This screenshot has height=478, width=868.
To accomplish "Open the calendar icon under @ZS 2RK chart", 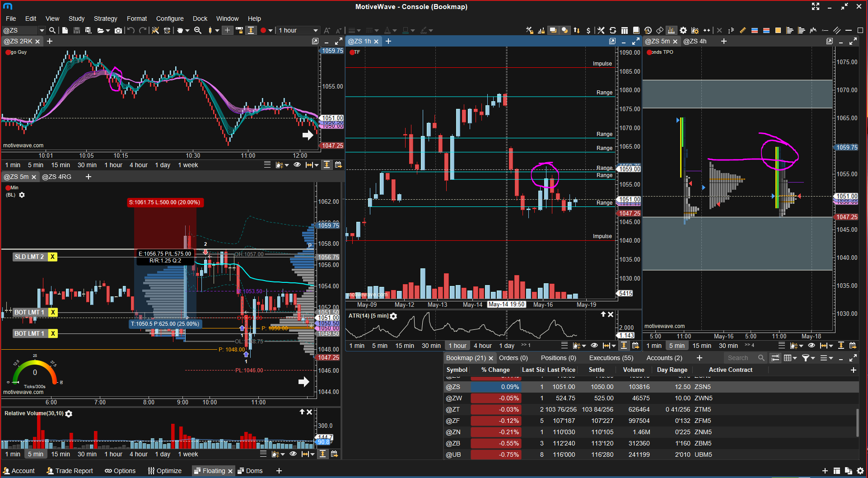I will (x=338, y=165).
